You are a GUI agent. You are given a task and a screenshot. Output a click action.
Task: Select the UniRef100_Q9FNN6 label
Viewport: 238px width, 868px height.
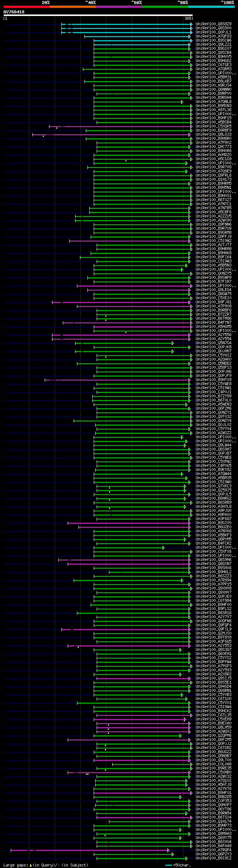tap(213, 224)
